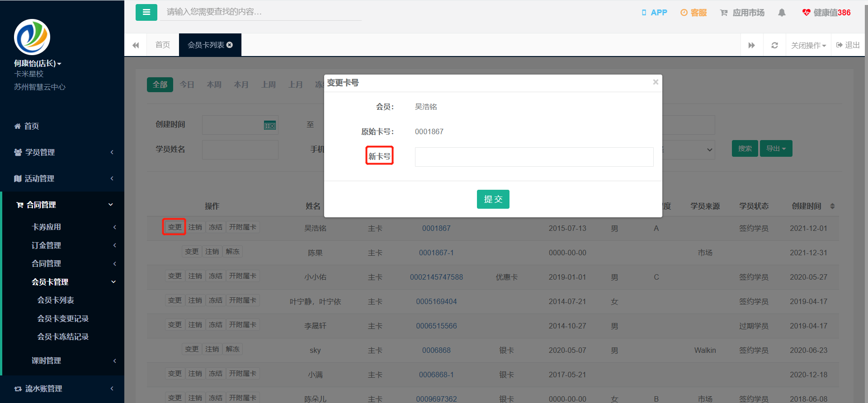Close the 变更卡号 dialog
This screenshot has width=868, height=403.
[656, 82]
